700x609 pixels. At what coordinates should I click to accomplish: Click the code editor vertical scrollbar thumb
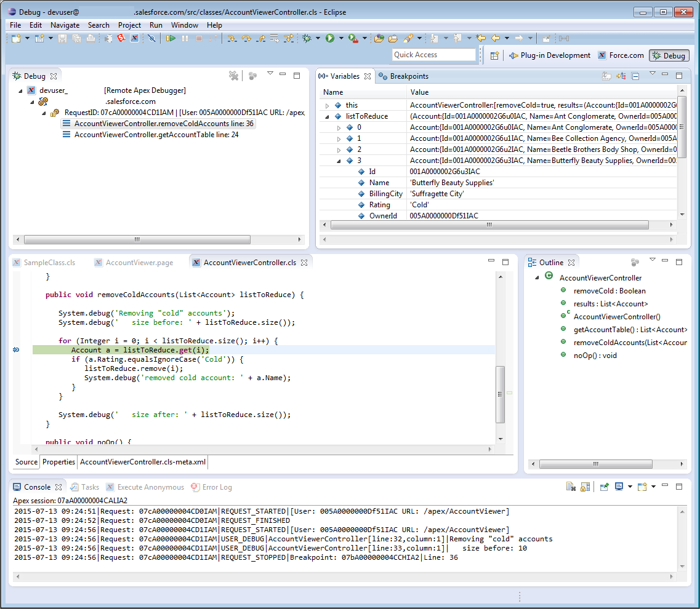(x=501, y=394)
